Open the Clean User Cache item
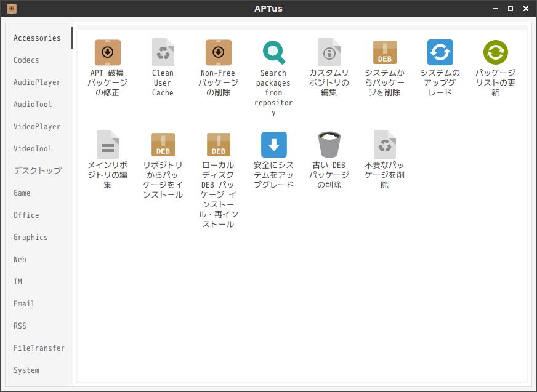 tap(163, 52)
